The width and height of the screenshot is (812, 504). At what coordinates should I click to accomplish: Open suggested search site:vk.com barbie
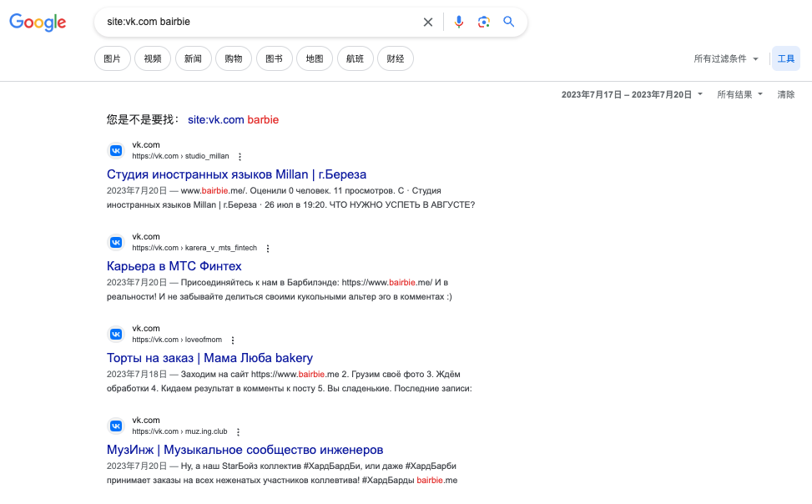point(233,120)
